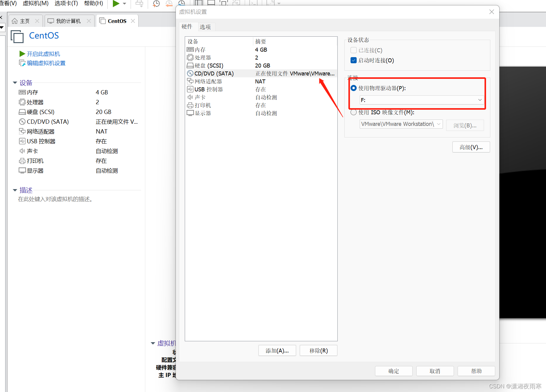Open the ISO path VMware Workstation dropdown
This screenshot has height=392, width=546.
[401, 124]
